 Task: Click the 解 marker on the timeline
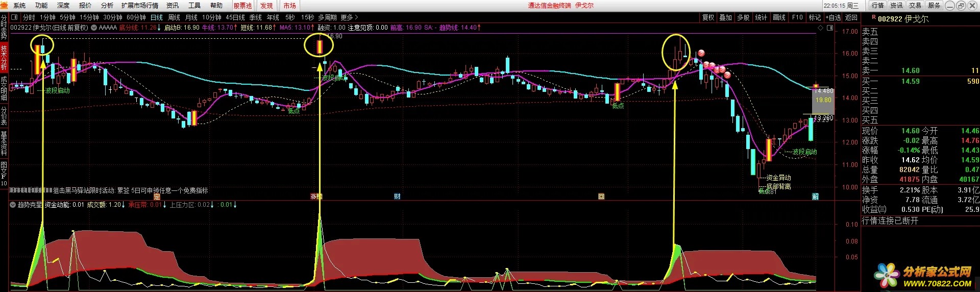[815, 197]
